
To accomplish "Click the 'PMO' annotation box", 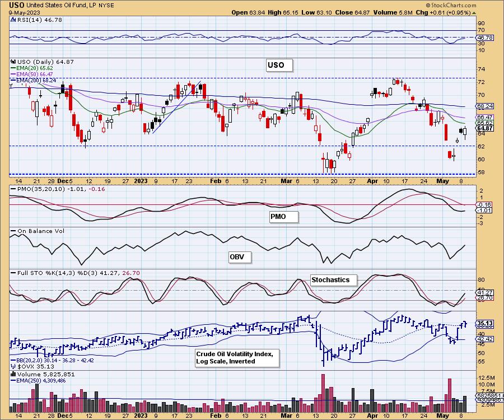I will click(283, 217).
